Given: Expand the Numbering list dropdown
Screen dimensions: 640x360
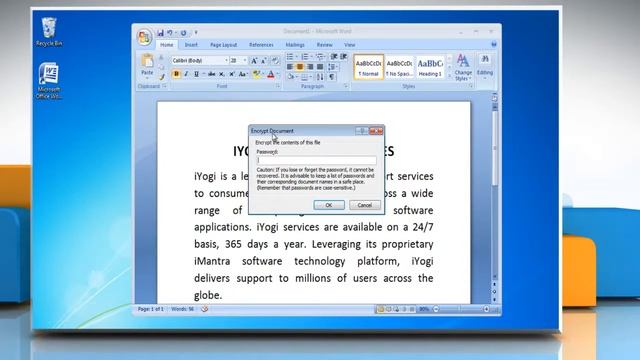Looking at the screenshot, I should [312, 57].
